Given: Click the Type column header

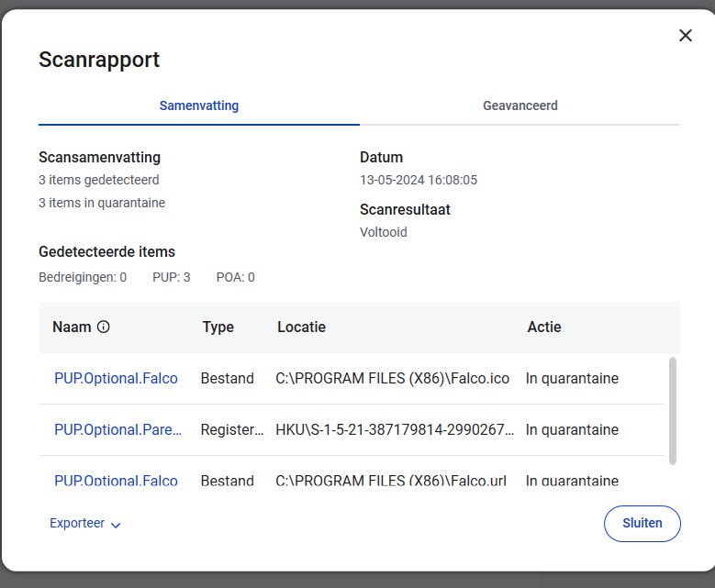Looking at the screenshot, I should click(218, 327).
